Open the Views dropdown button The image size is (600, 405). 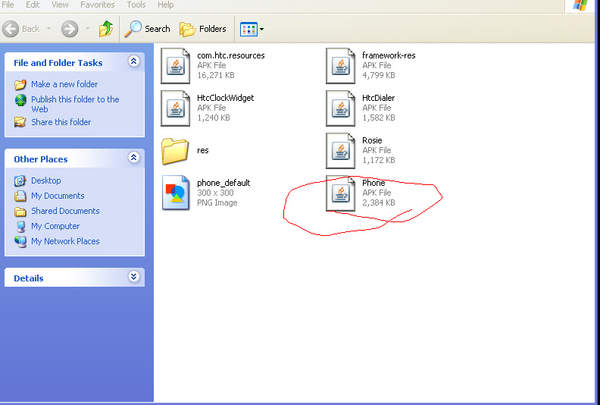tap(252, 29)
